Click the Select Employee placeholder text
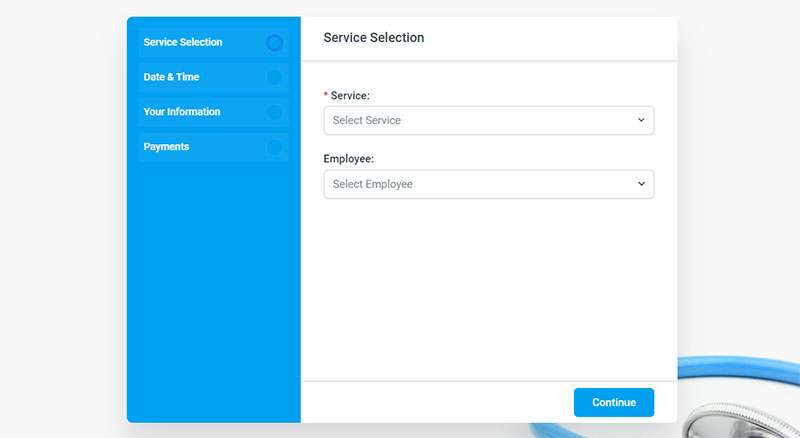This screenshot has width=800, height=438. pyautogui.click(x=372, y=184)
